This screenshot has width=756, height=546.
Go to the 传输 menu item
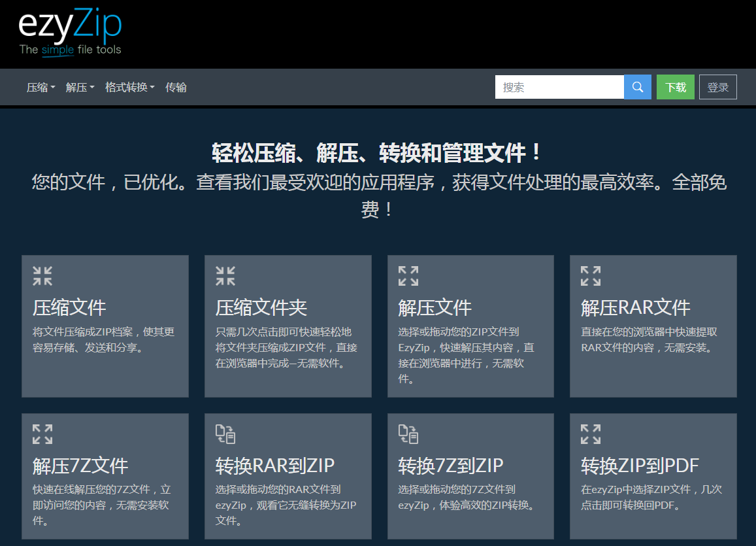[x=176, y=88]
